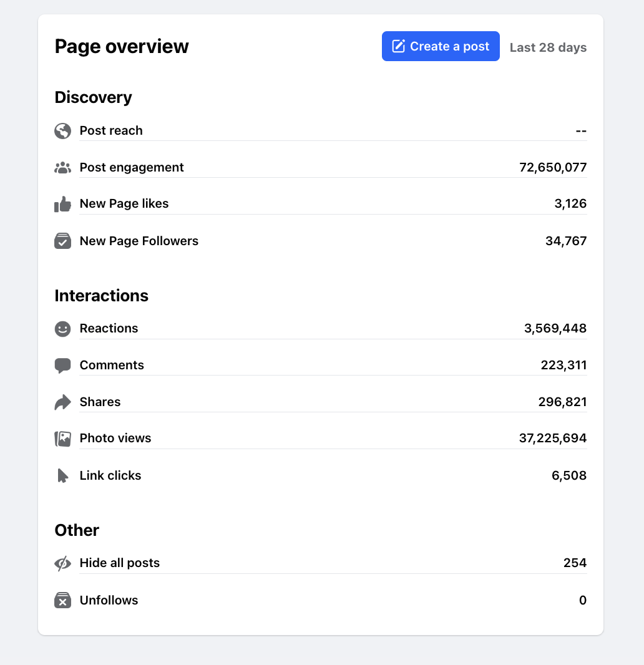The height and width of the screenshot is (665, 644).
Task: Click the thumbs-up icon for New Page likes
Action: tap(62, 204)
